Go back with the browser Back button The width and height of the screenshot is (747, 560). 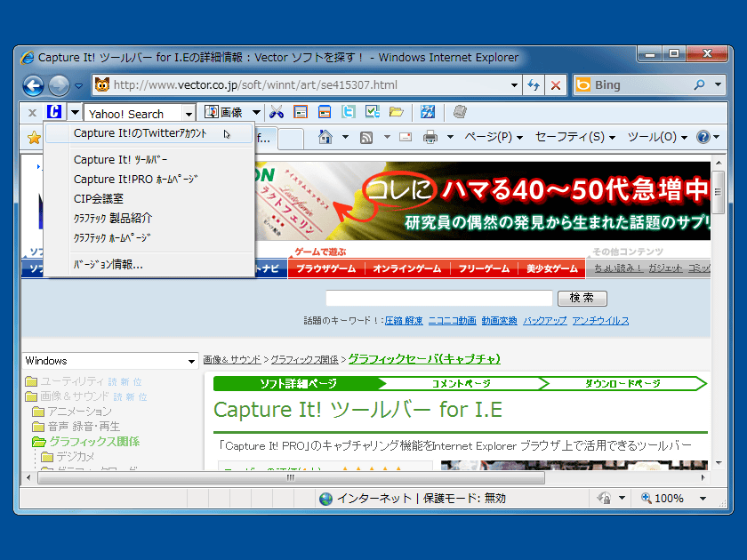pos(34,85)
